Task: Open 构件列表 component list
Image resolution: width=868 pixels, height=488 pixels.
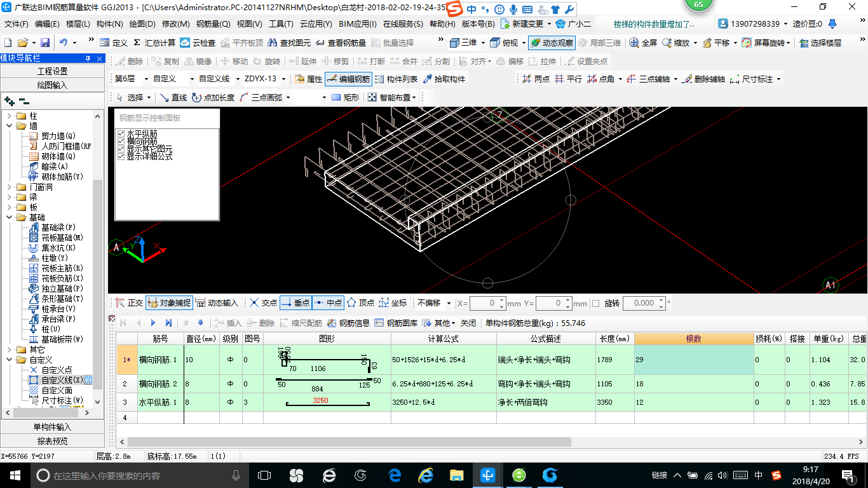Action: [x=397, y=79]
